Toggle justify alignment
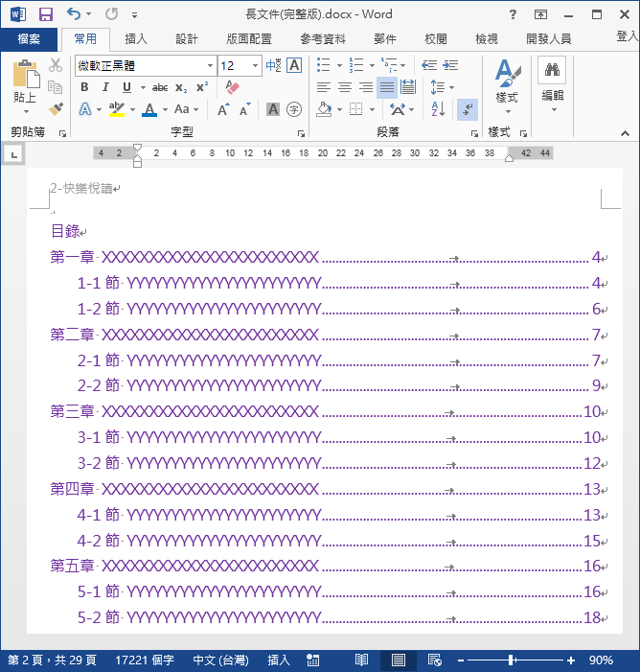 click(x=387, y=87)
